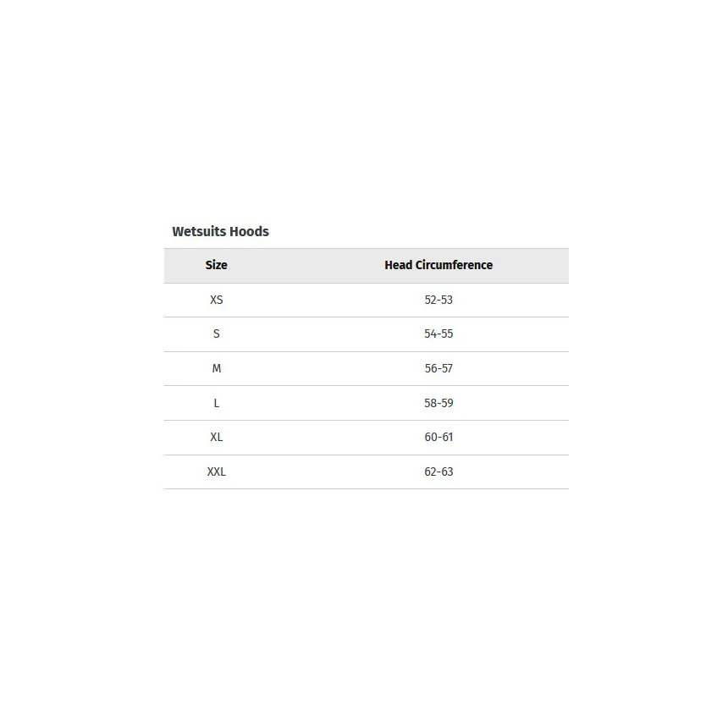Click the 56-57 circumference value
The height and width of the screenshot is (728, 728).
coord(438,368)
